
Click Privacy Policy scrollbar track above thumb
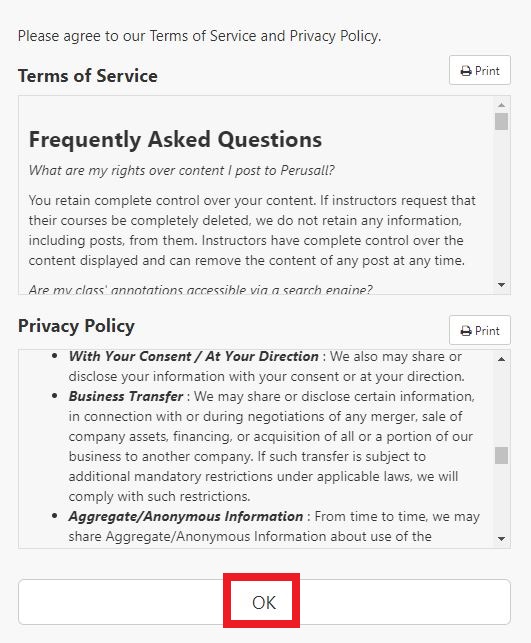[x=501, y=406]
